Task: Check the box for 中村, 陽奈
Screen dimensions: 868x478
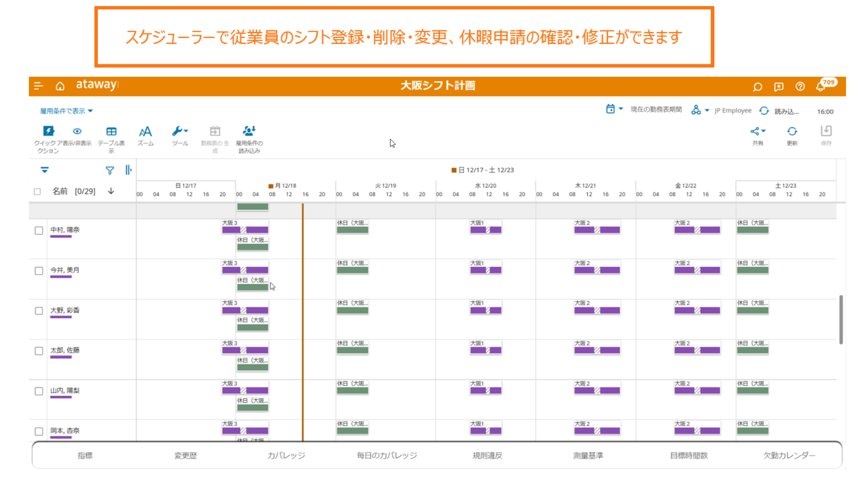Action: 39,231
